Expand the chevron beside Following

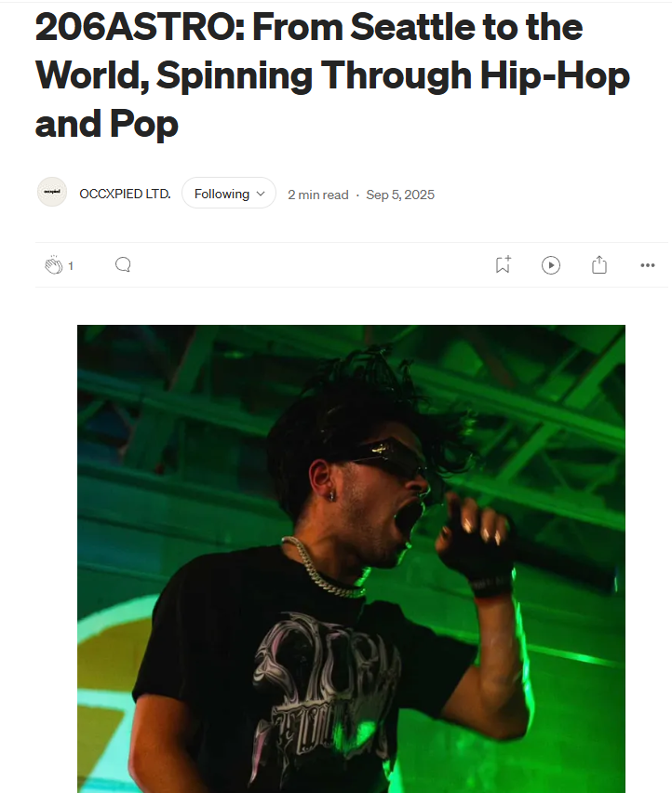click(x=261, y=194)
